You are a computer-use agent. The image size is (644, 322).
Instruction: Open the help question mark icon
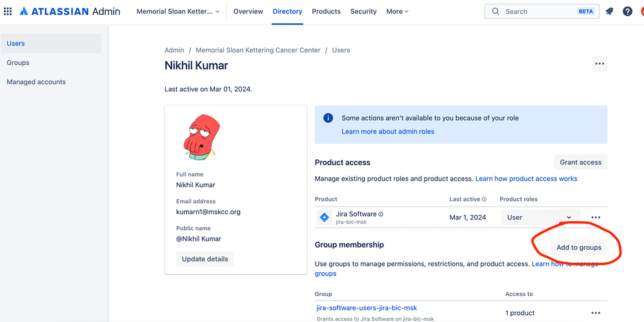pyautogui.click(x=627, y=12)
